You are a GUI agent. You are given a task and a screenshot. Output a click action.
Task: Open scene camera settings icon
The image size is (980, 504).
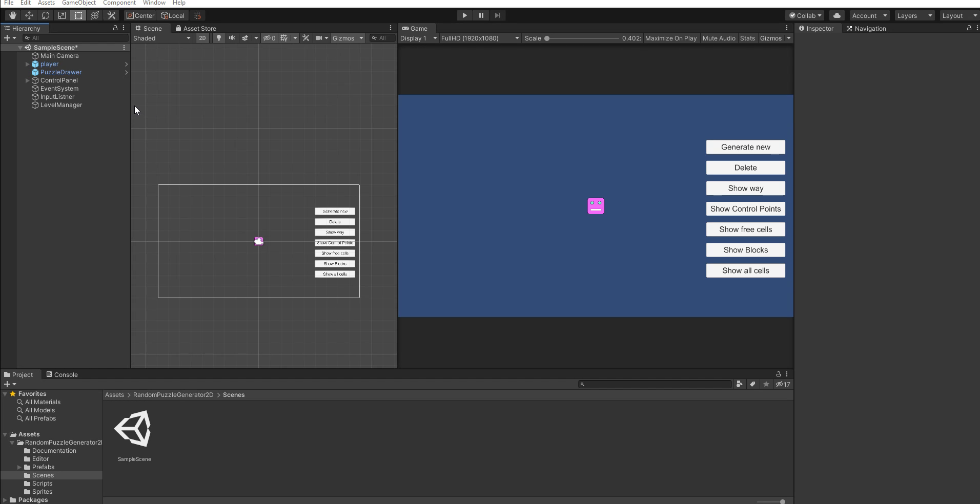click(319, 38)
